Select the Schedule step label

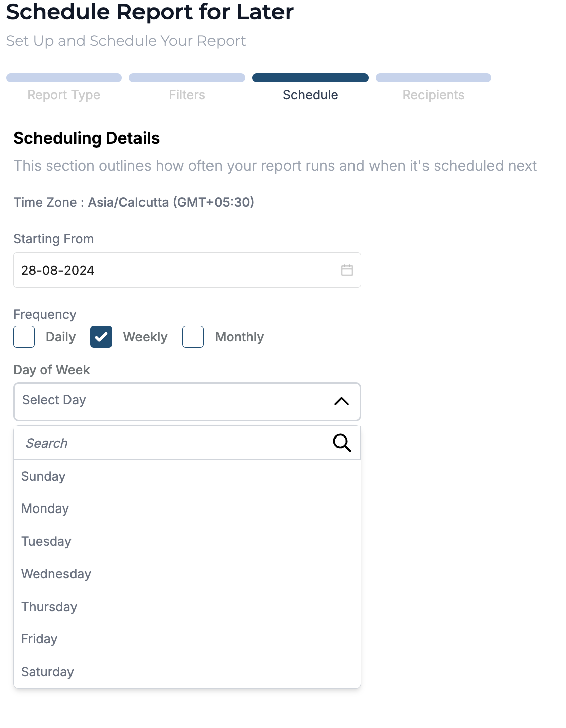(310, 95)
